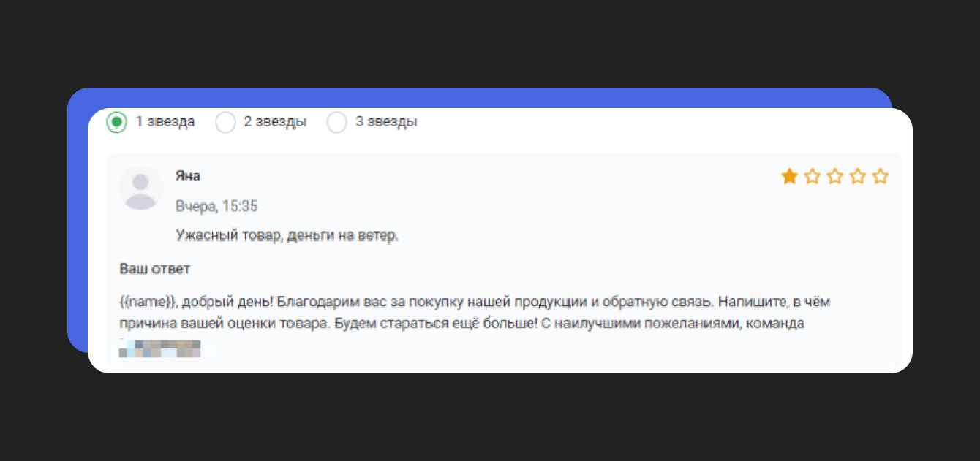This screenshot has height=461, width=980.
Task: Switch filter to "3 звезды" radio
Action: [x=336, y=122]
